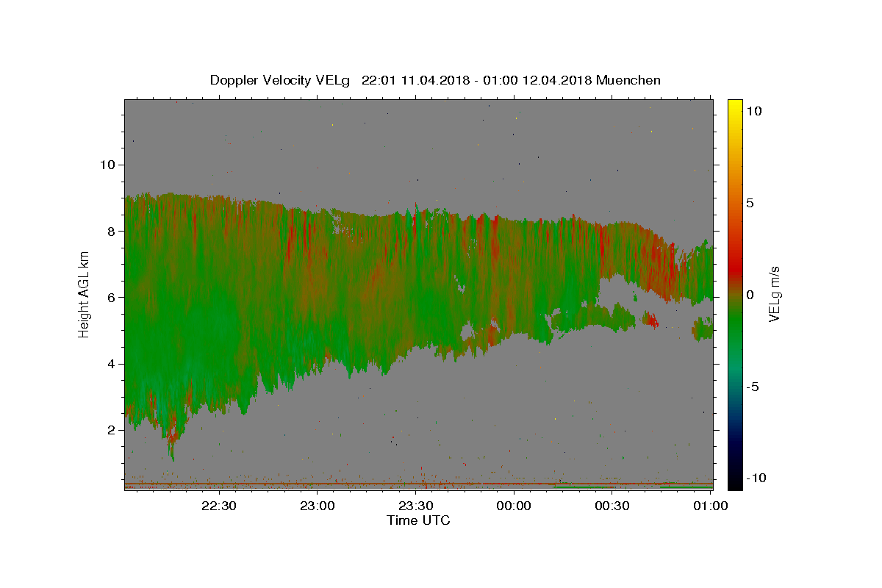
Task: Click the colorbar tick value '0'
Action: point(750,295)
